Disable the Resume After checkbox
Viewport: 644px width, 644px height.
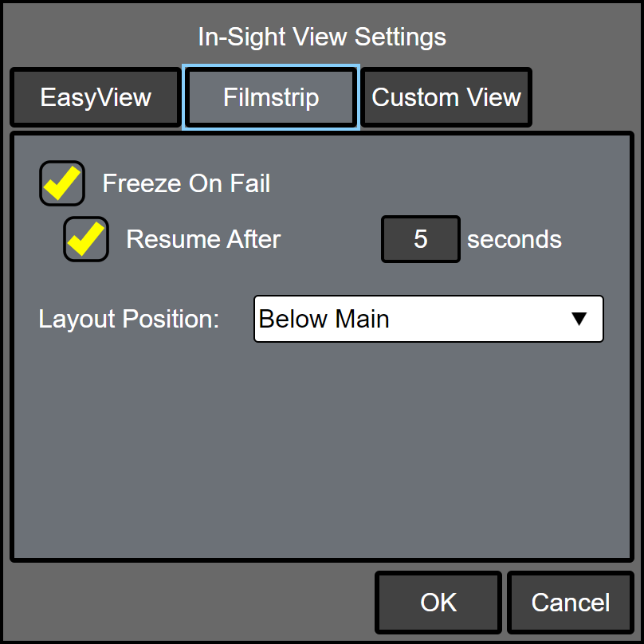pos(86,239)
